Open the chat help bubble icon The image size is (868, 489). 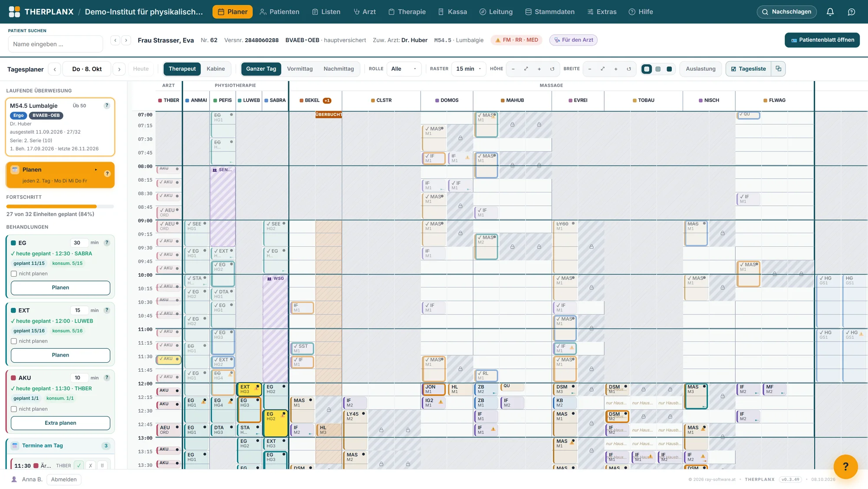coord(852,12)
